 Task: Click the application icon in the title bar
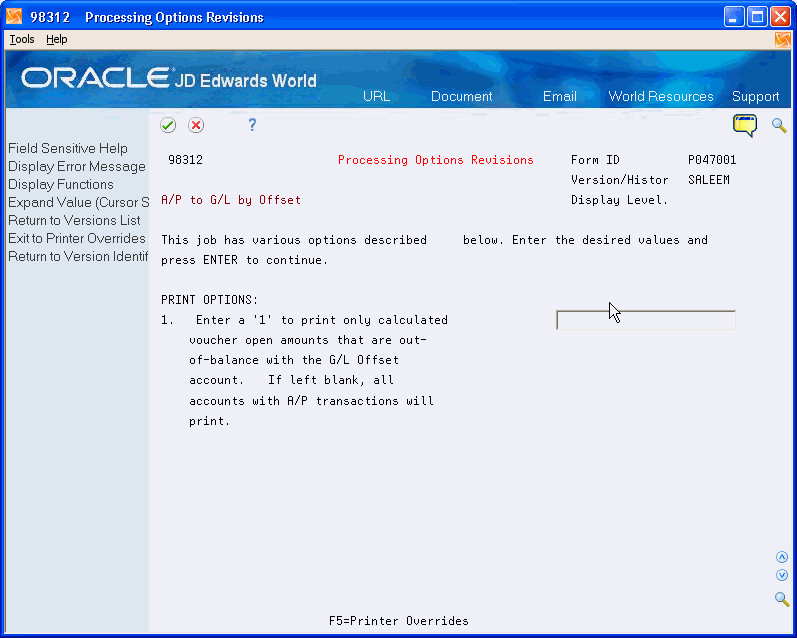(14, 17)
